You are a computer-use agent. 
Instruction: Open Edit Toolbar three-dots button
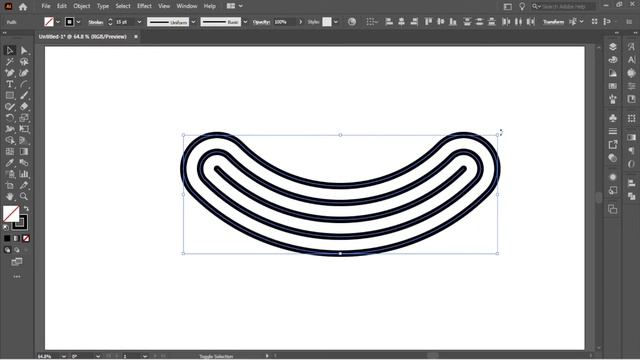click(17, 277)
